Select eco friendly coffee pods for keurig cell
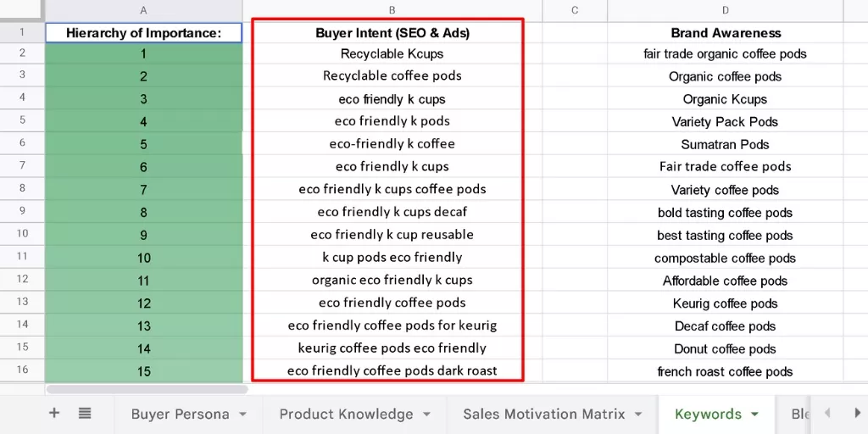This screenshot has height=434, width=868. 392,325
